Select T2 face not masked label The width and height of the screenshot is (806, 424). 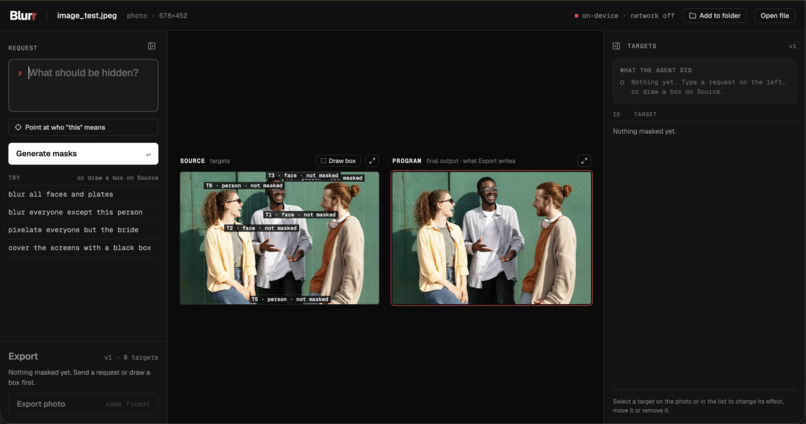262,228
